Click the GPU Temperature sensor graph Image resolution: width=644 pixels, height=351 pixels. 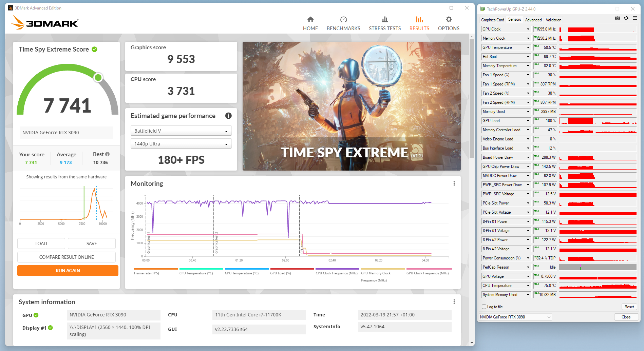click(598, 47)
